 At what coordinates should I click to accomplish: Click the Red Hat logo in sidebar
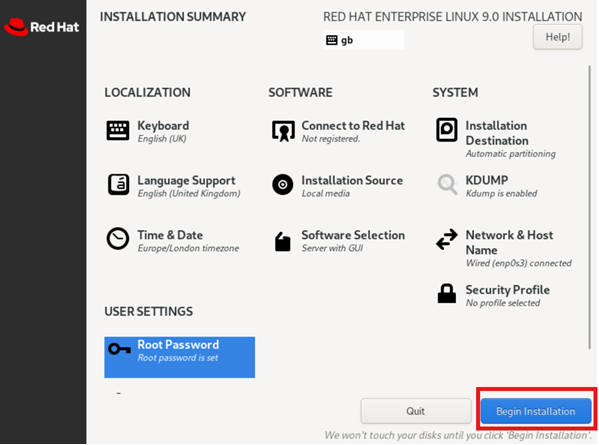(42, 27)
